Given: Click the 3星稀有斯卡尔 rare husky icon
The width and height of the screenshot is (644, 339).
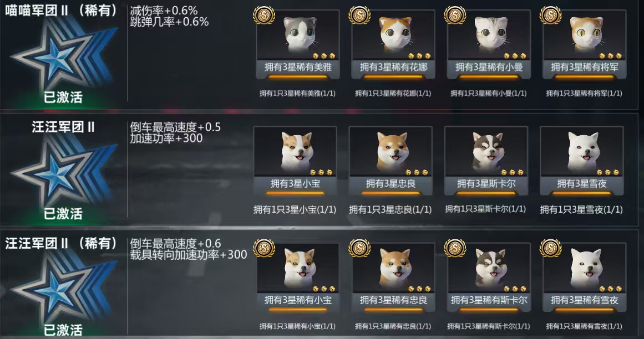Looking at the screenshot, I should click(x=491, y=268).
